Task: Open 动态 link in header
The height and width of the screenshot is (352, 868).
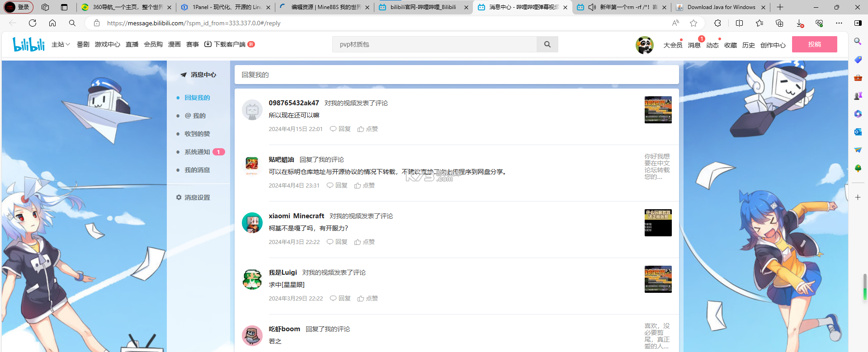Action: [712, 45]
